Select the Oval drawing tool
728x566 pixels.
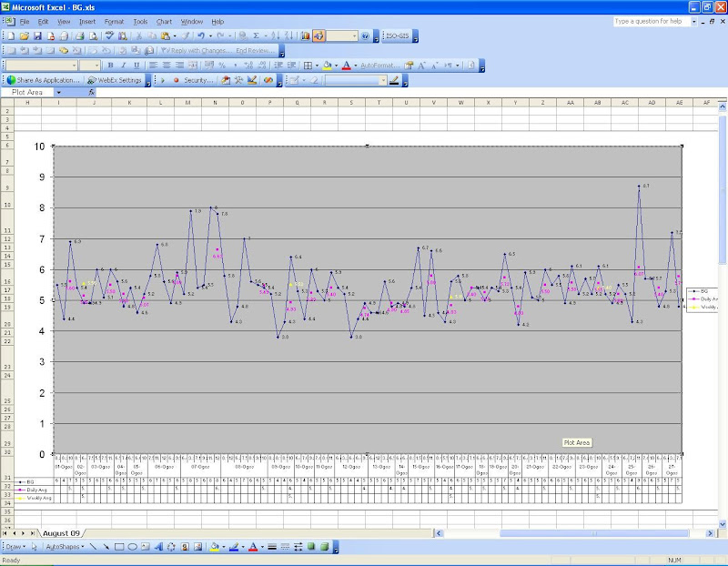[x=132, y=547]
